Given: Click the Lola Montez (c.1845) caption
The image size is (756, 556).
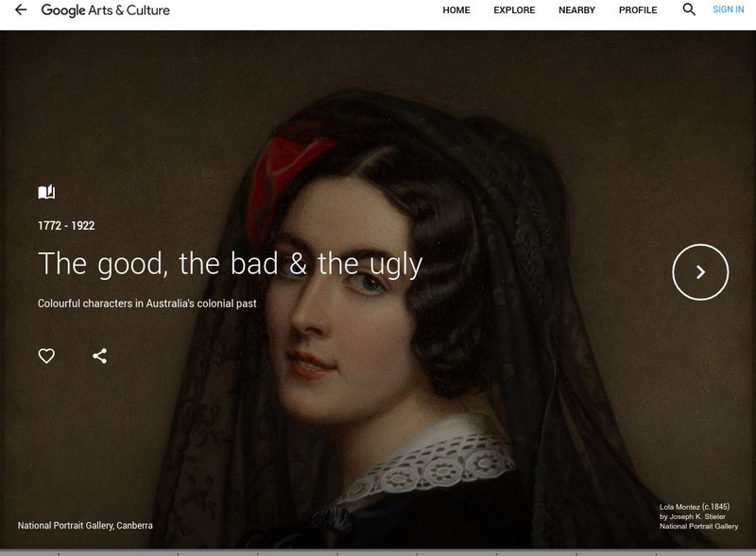Looking at the screenshot, I should pos(695,507).
